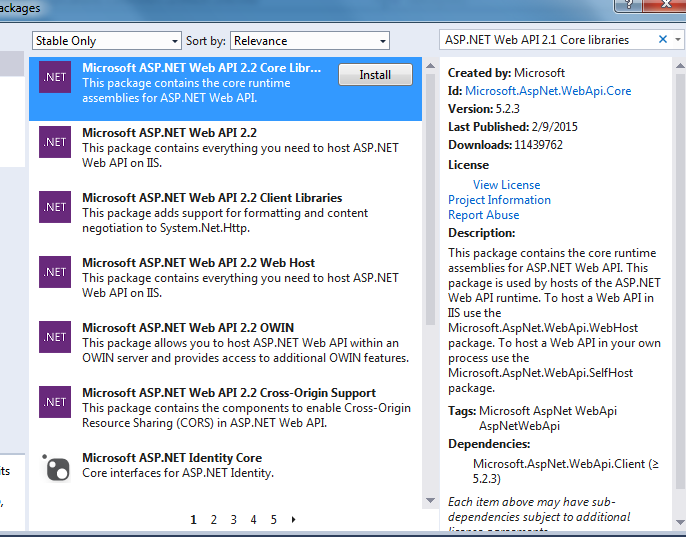Go to results page 5
This screenshot has height=537, width=686.
click(x=273, y=520)
